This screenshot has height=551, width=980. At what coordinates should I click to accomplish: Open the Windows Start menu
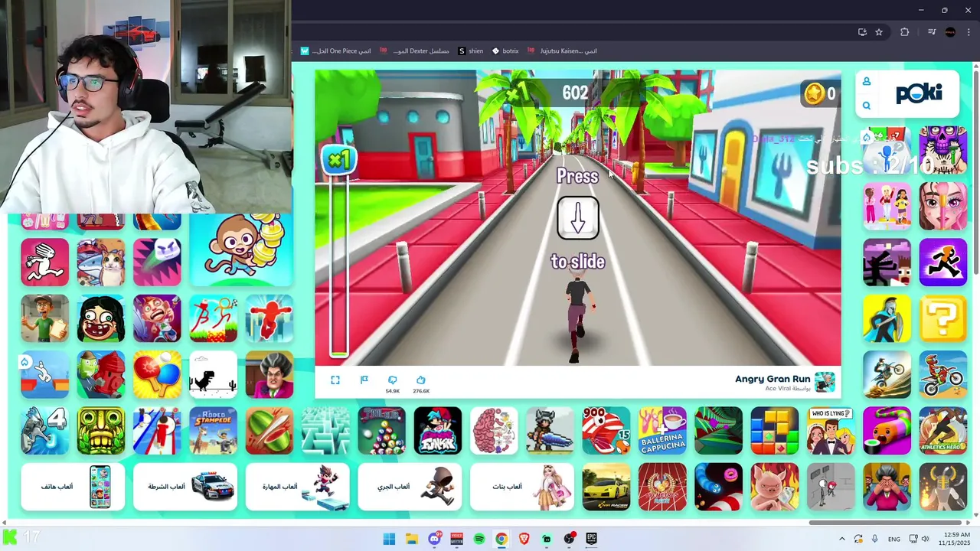click(389, 539)
